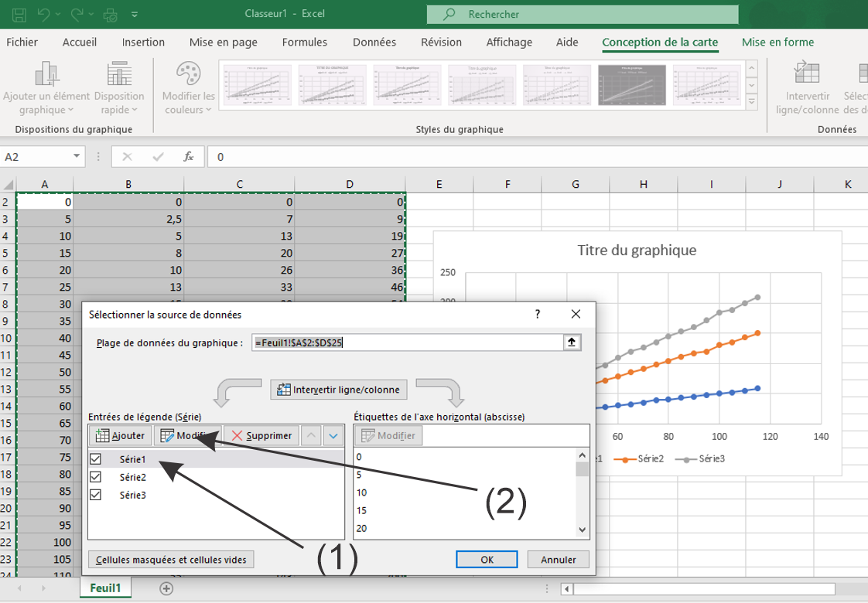Click the Plage de données input field
Image resolution: width=868 pixels, height=603 pixels.
coord(407,342)
